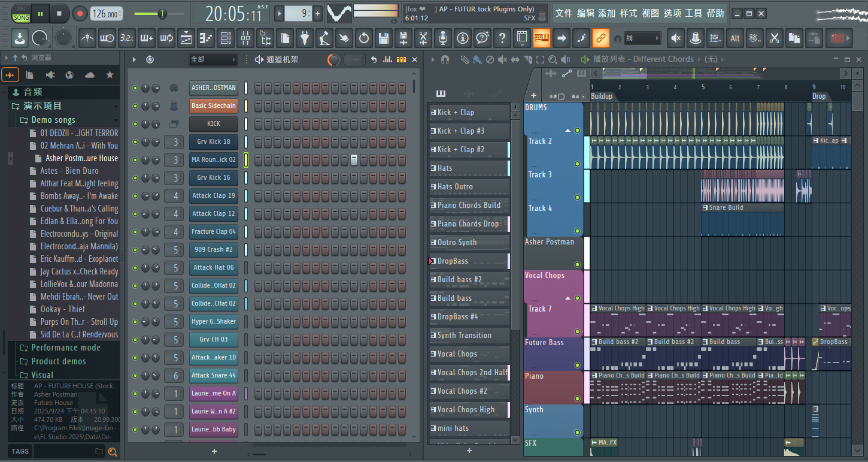
Task: Open the metronome toggle icon
Action: tap(87, 38)
